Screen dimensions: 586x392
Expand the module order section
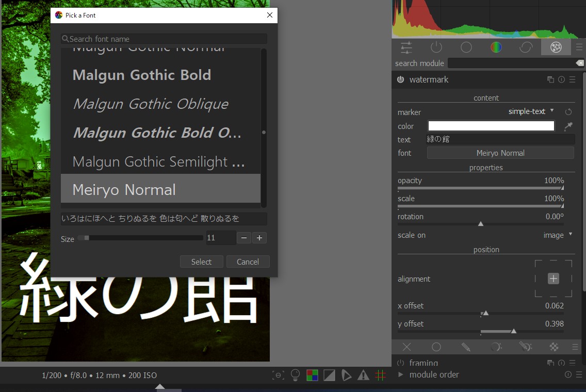pos(400,374)
